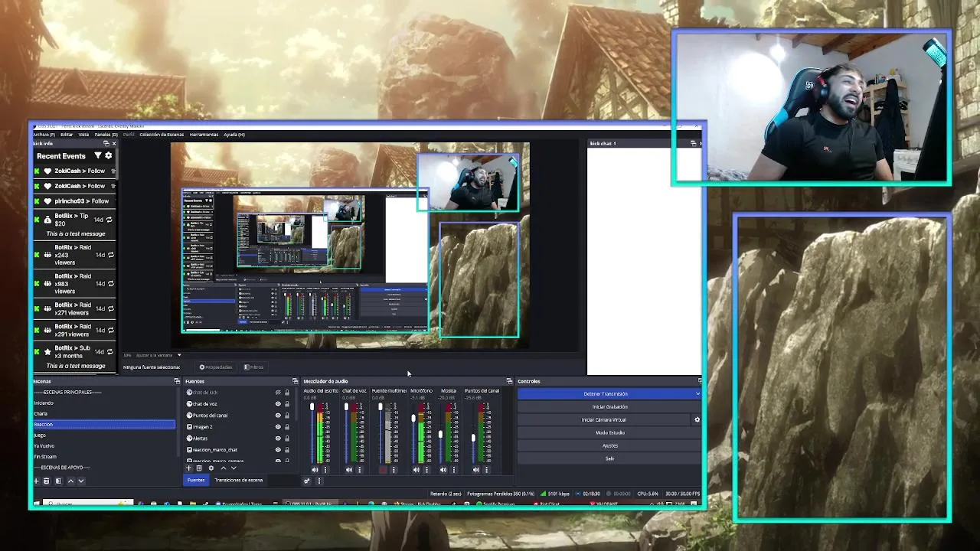The width and height of the screenshot is (980, 551).
Task: Show hidden chat de kick source
Action: 278,393
